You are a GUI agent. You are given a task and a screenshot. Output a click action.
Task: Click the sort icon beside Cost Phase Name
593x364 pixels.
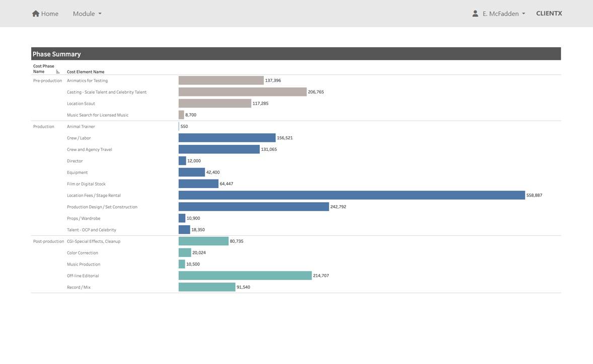pyautogui.click(x=57, y=71)
